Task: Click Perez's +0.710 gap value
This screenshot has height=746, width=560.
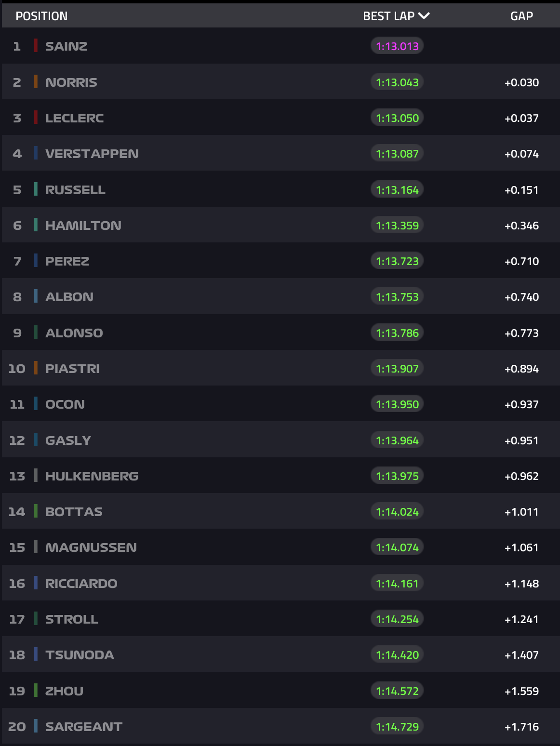Action: (521, 261)
